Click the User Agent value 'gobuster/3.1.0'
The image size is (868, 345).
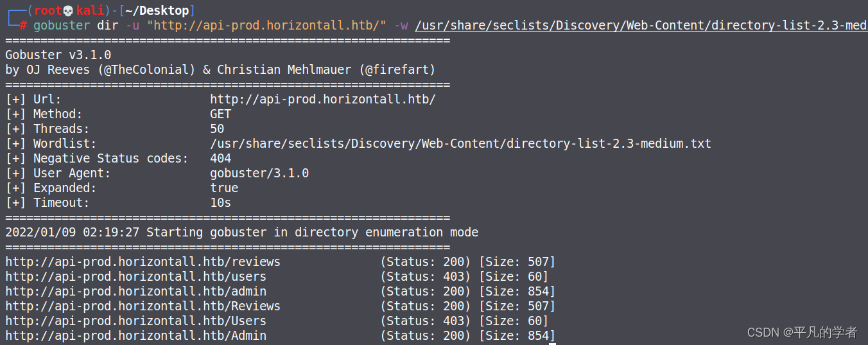click(259, 173)
